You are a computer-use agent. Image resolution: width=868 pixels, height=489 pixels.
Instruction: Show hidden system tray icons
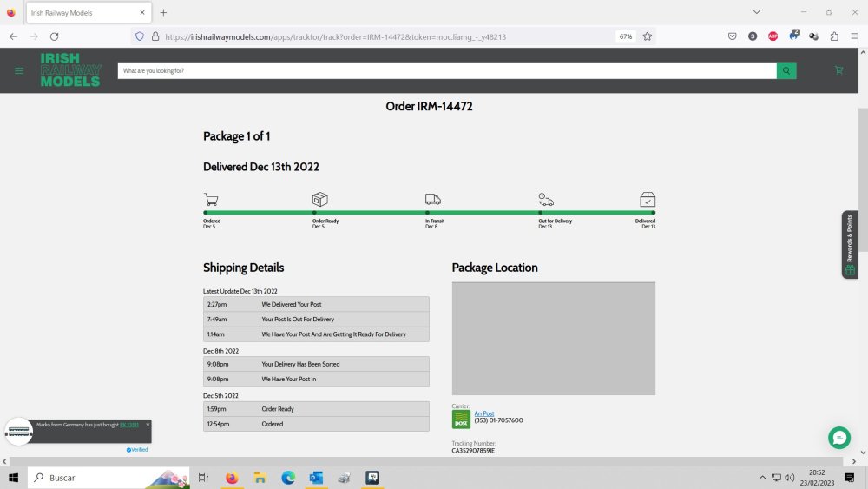(762, 478)
